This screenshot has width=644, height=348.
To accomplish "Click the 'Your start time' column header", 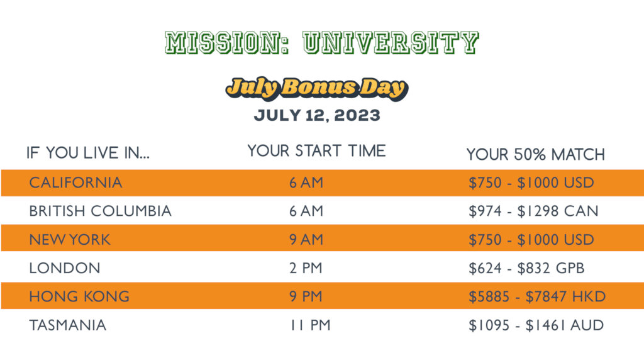I will 316,151.
